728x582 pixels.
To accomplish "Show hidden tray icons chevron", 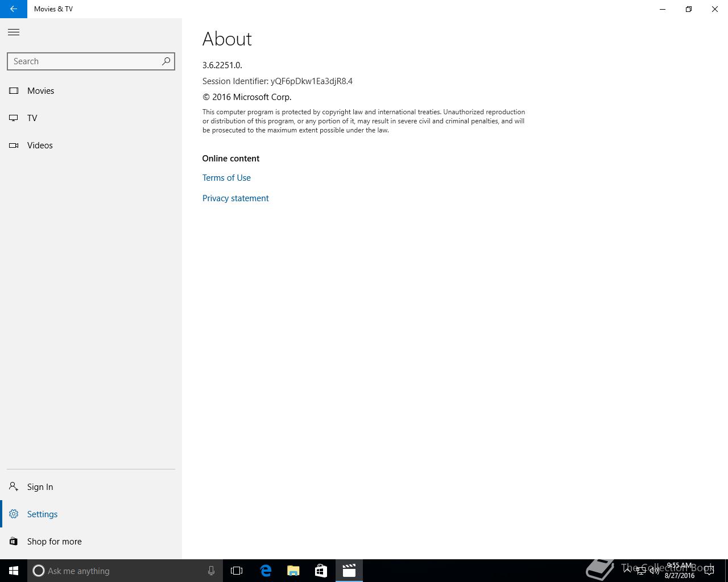I will coord(627,571).
